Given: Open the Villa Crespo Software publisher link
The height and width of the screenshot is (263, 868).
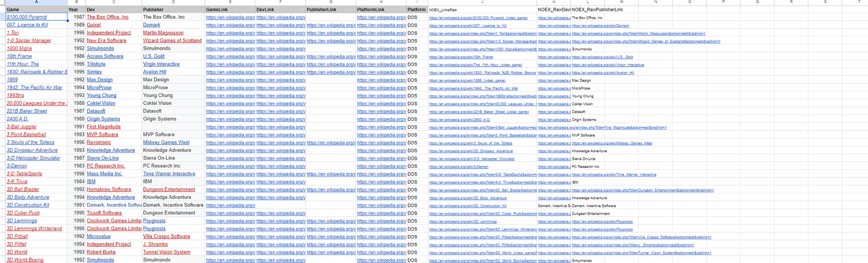Looking at the screenshot, I should pos(166,236).
